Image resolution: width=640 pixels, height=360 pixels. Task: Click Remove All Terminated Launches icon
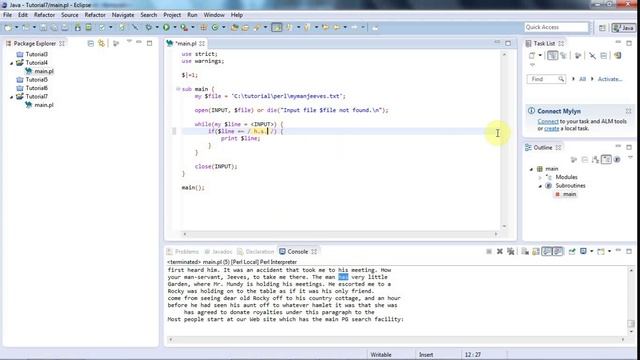coord(510,251)
